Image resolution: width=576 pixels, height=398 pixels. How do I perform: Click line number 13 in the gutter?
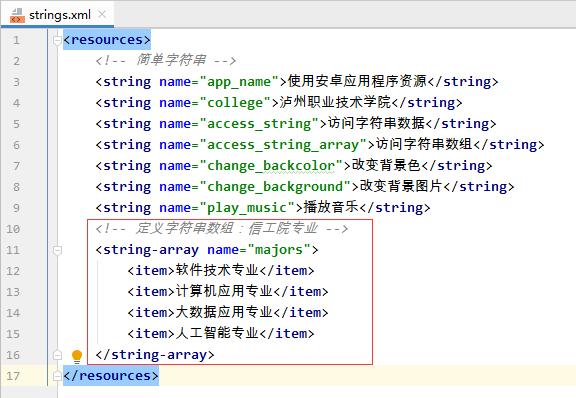click(13, 292)
